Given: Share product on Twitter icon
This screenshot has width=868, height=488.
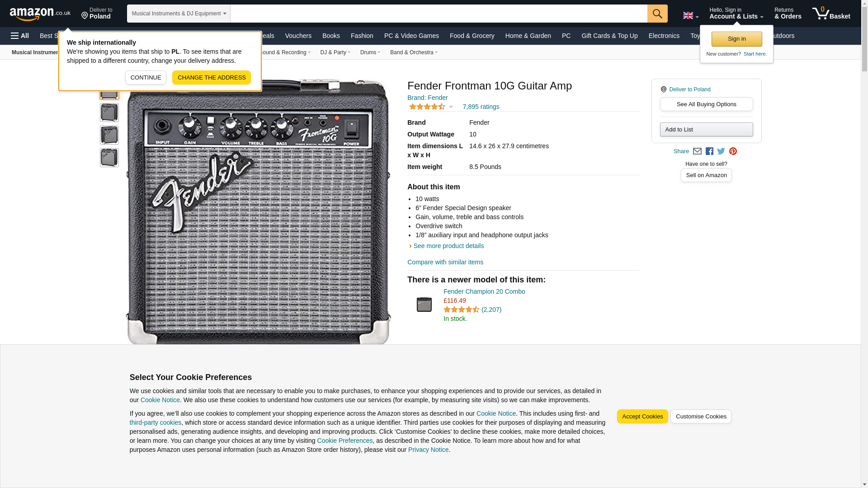Looking at the screenshot, I should coord(721,151).
